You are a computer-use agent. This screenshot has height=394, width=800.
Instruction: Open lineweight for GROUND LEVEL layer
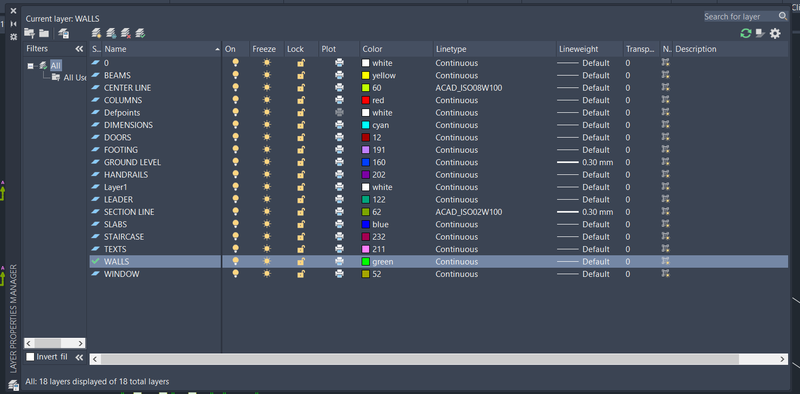pyautogui.click(x=585, y=162)
